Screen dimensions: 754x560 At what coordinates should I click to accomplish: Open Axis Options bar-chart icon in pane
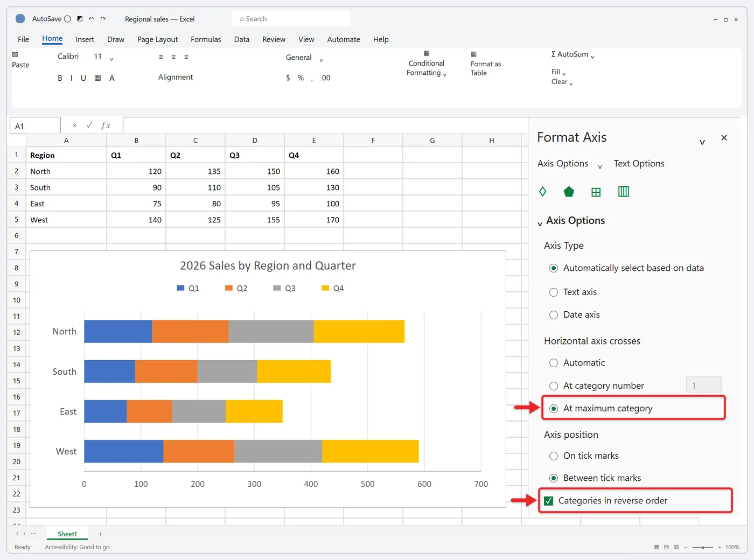624,192
